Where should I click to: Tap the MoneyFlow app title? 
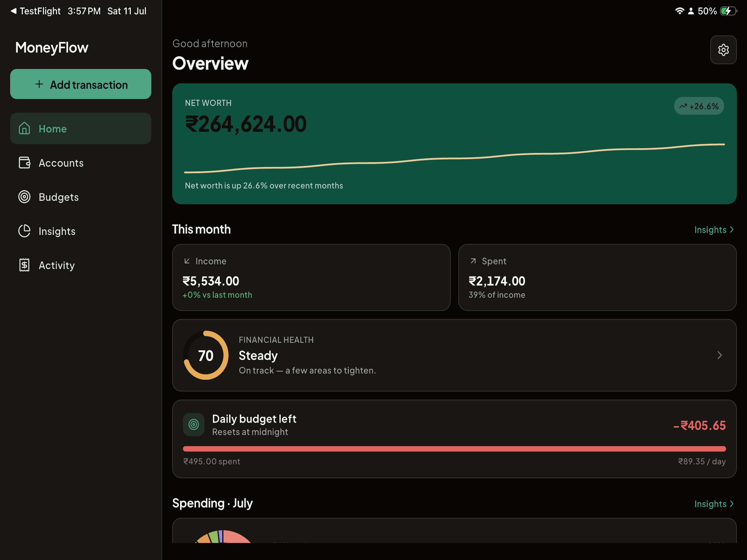coord(52,47)
